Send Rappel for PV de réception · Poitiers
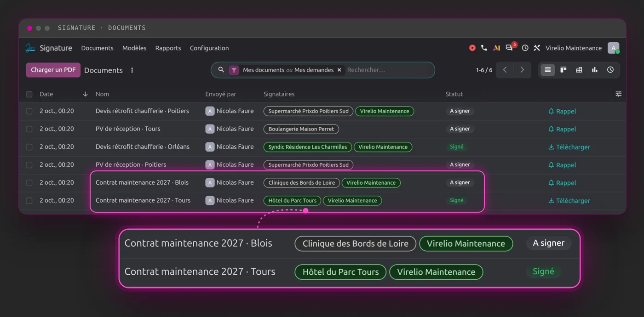644x317 pixels. tap(562, 165)
